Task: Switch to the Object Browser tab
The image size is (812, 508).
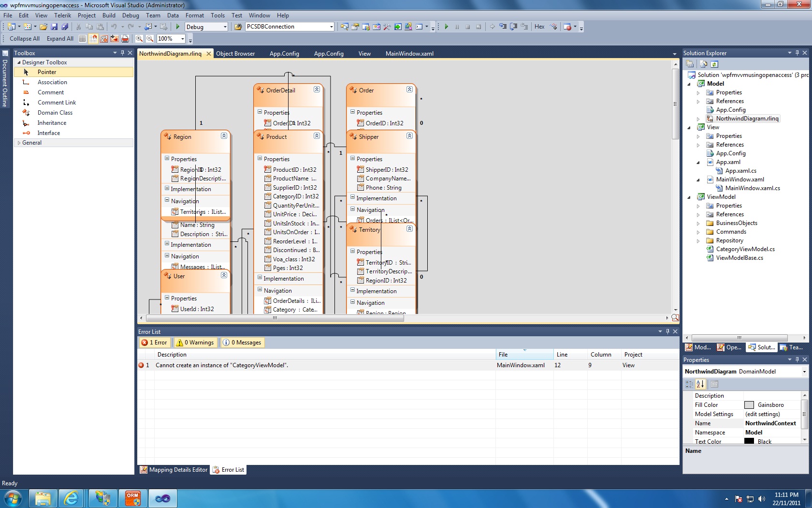Action: coord(235,54)
